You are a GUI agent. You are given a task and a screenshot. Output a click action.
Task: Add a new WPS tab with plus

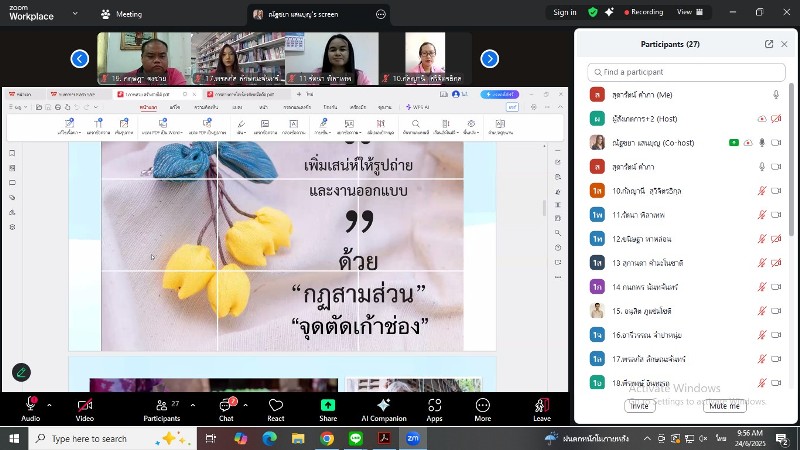299,94
